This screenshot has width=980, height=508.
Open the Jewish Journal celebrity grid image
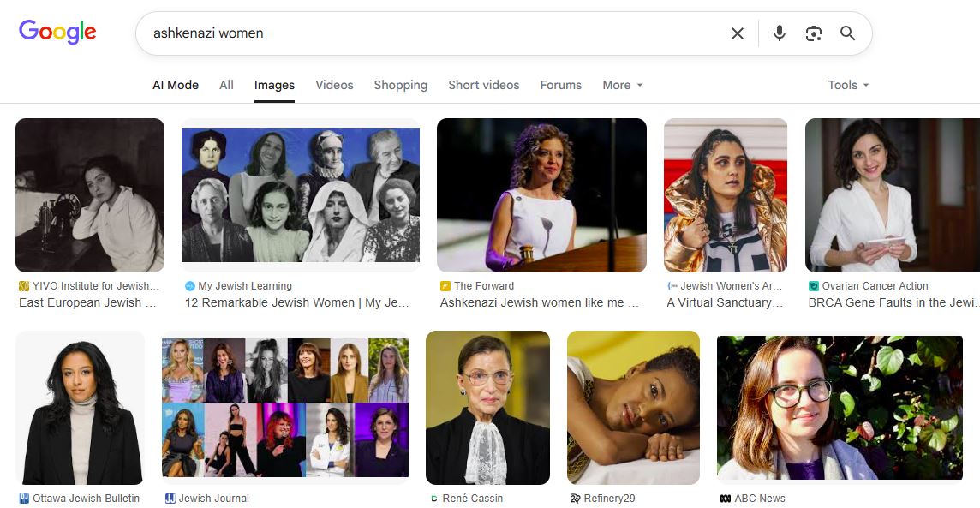pyautogui.click(x=285, y=408)
